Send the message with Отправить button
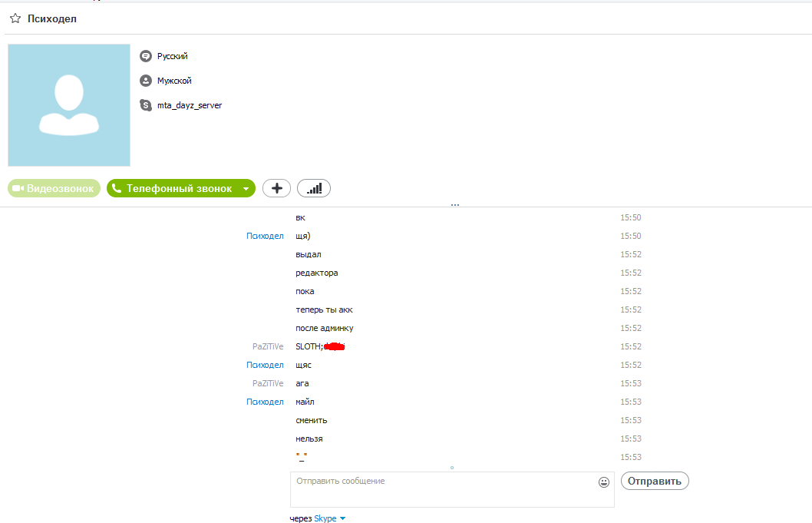The image size is (812, 523). click(x=655, y=481)
